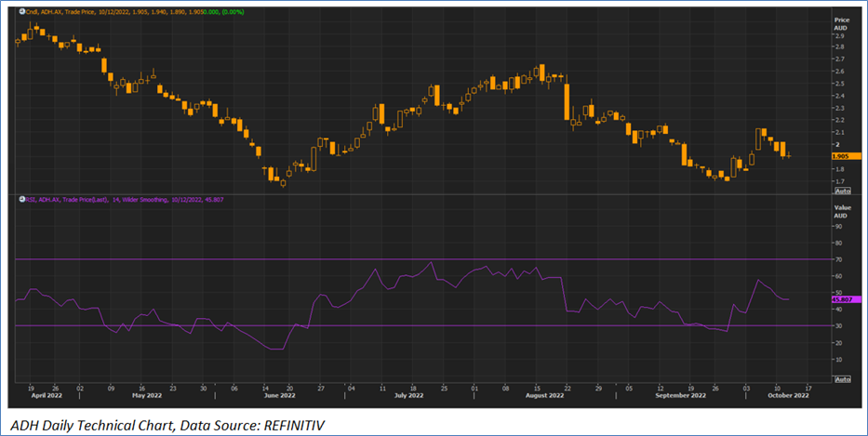The image size is (868, 436).
Task: Click the candlestick series icon before 'Cndl, ADH.AX'
Action: pos(22,11)
